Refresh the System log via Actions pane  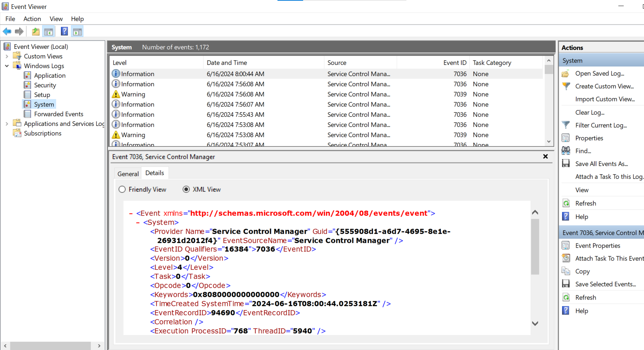[586, 203]
